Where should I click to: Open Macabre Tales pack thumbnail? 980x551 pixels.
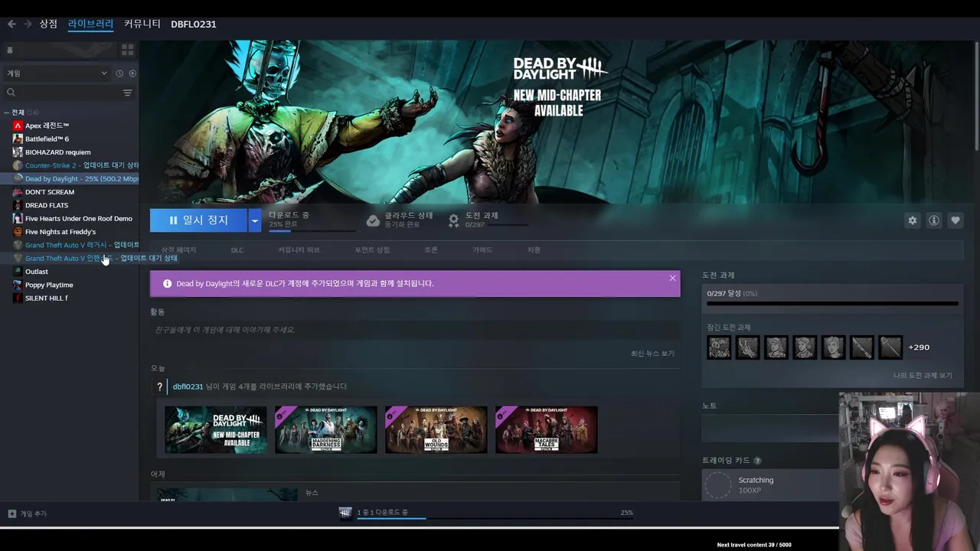(x=547, y=429)
